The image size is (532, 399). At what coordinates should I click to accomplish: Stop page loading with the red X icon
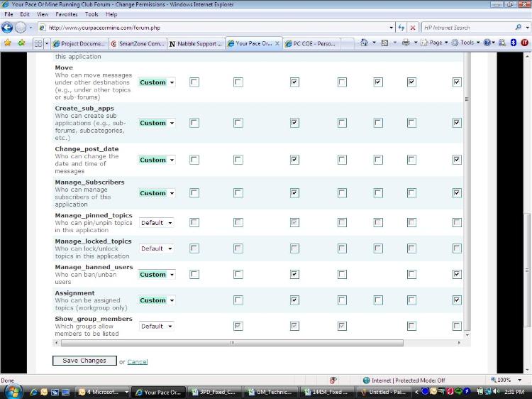click(x=413, y=28)
